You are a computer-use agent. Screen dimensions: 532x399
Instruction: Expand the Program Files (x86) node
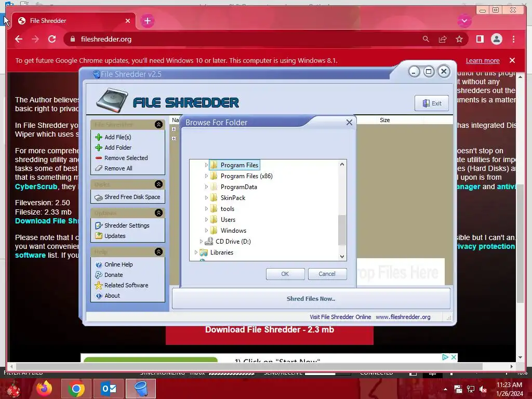pos(206,176)
